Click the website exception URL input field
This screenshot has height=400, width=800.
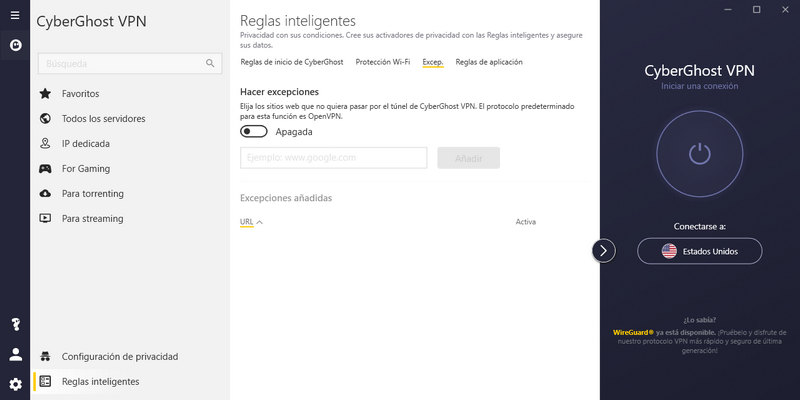(334, 158)
